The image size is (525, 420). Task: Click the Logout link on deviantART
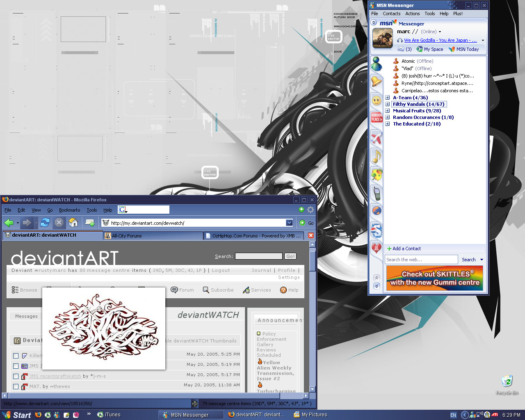(x=221, y=270)
